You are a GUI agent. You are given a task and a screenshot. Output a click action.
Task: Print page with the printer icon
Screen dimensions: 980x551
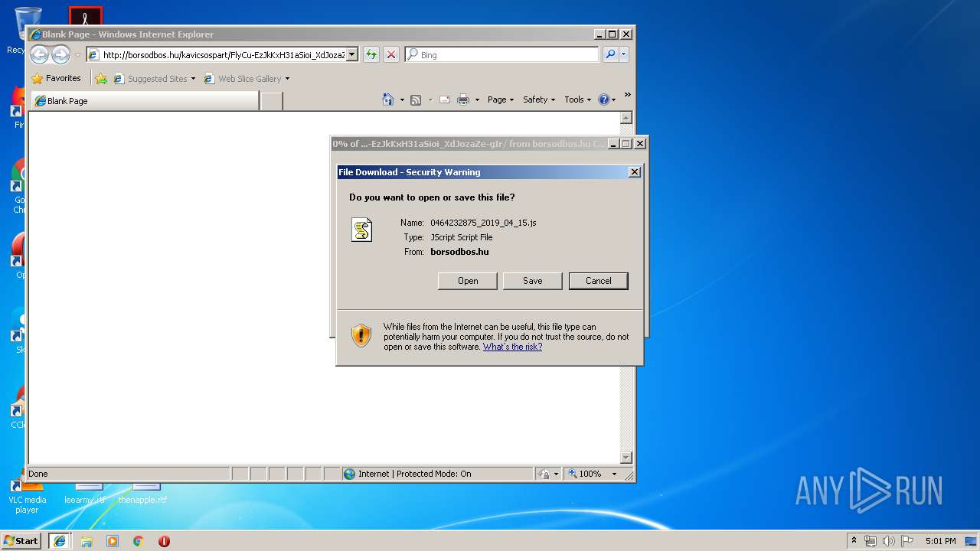click(x=463, y=99)
